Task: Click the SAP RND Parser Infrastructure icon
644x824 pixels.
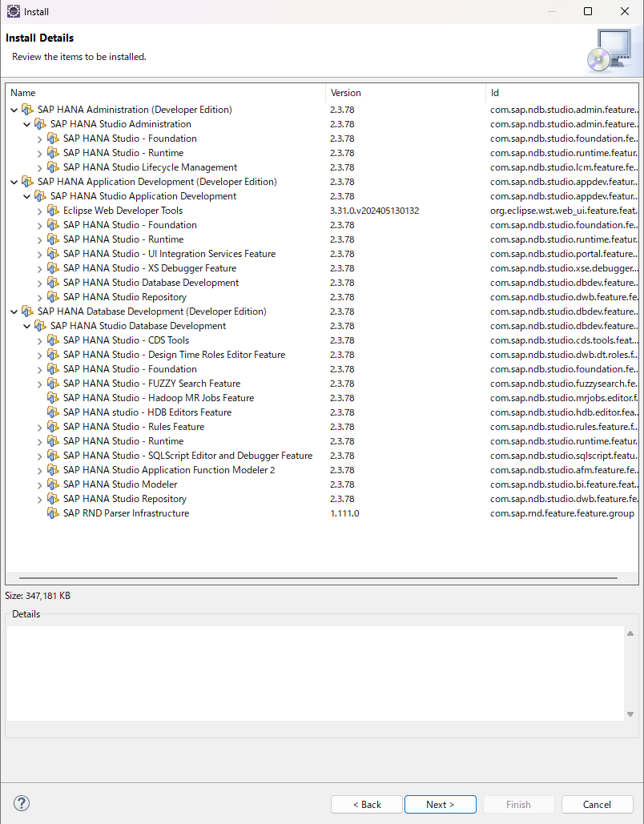Action: tap(53, 512)
